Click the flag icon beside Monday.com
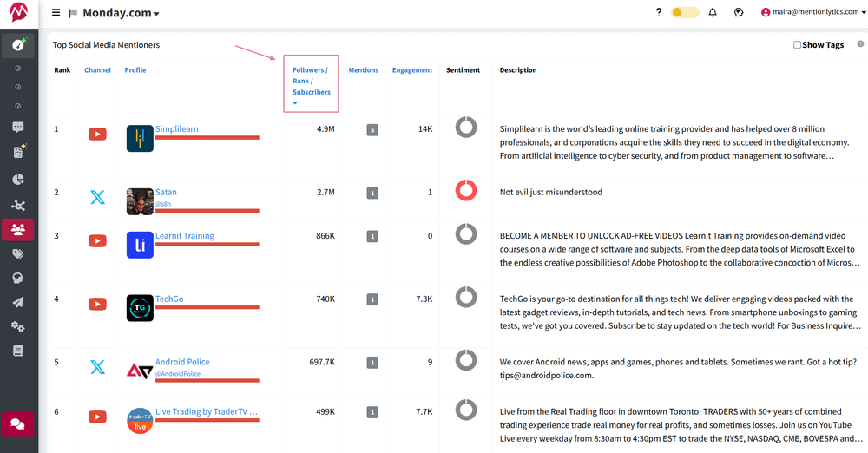 click(x=73, y=13)
